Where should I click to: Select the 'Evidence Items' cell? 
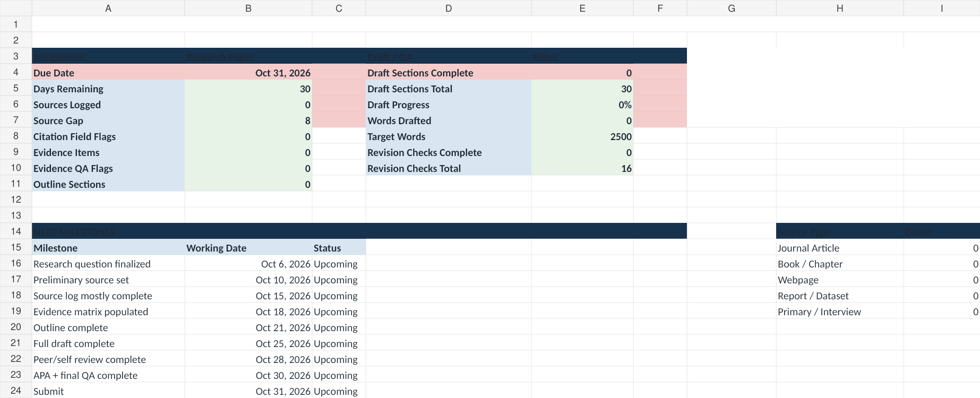(x=108, y=152)
